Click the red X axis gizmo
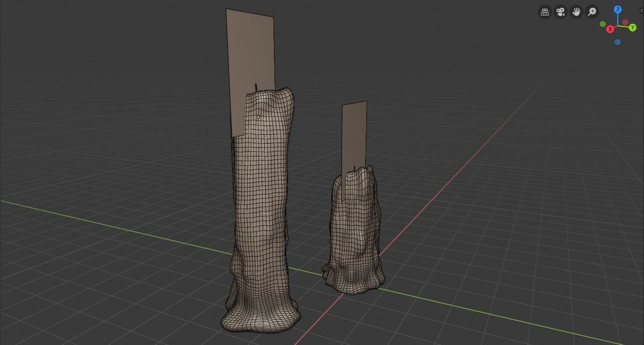 (610, 29)
